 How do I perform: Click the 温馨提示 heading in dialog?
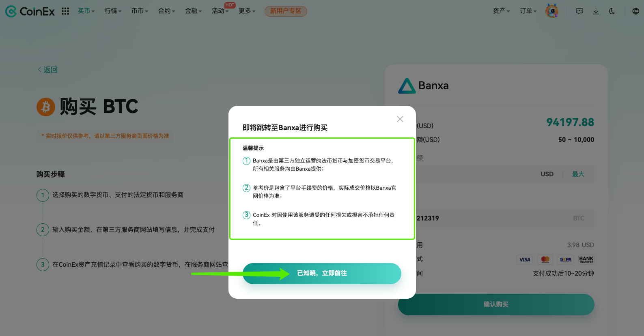[x=253, y=148]
